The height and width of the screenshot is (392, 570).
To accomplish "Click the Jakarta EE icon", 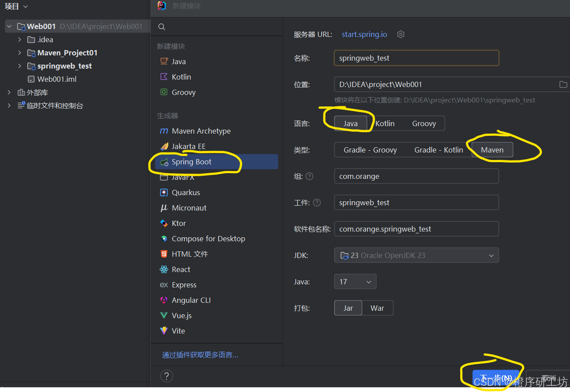I will click(164, 146).
